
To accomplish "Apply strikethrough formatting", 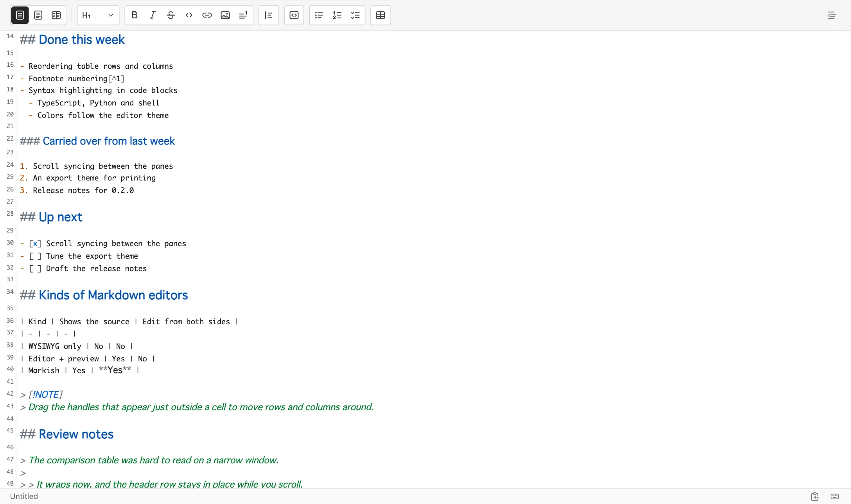I will (171, 15).
